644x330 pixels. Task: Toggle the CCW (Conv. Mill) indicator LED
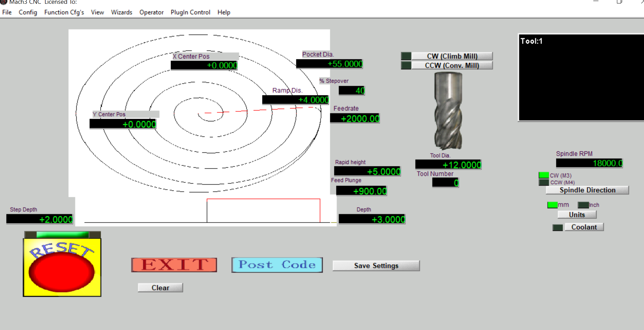[x=406, y=65]
